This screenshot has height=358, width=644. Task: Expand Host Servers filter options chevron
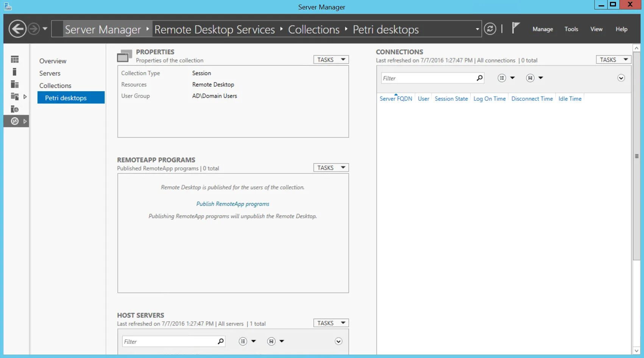(338, 341)
